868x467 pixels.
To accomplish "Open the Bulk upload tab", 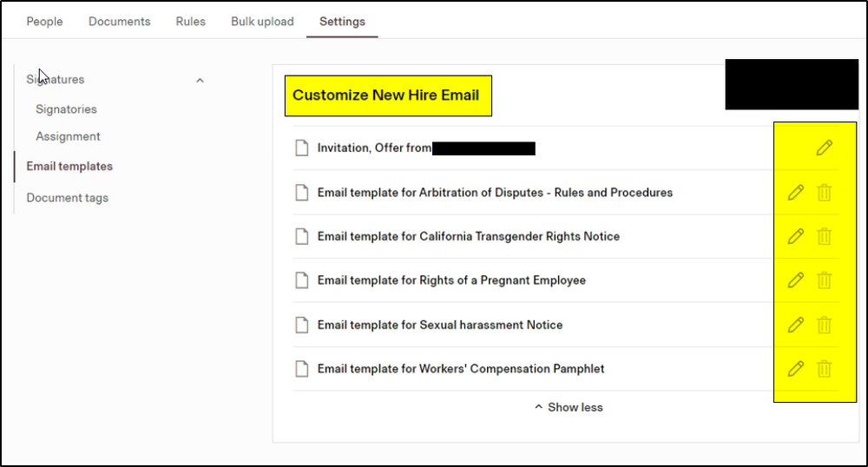I will (x=262, y=22).
